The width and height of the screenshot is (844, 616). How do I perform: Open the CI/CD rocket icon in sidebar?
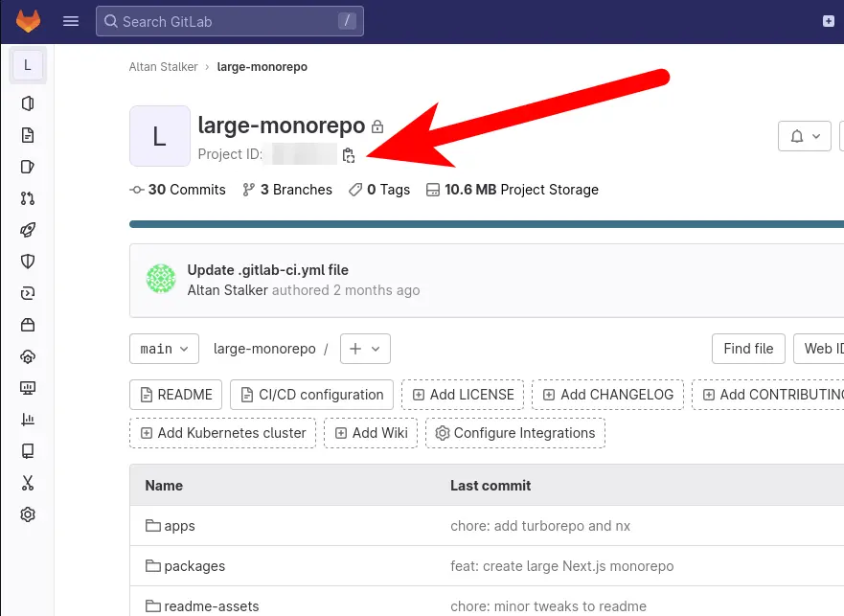[27, 230]
